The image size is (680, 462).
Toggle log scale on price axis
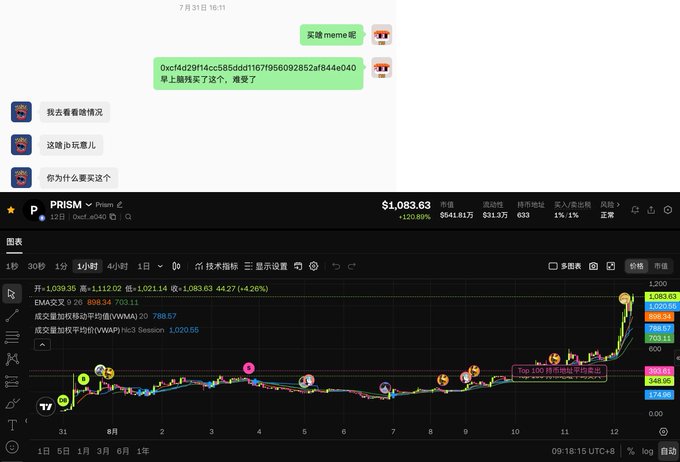pyautogui.click(x=647, y=451)
